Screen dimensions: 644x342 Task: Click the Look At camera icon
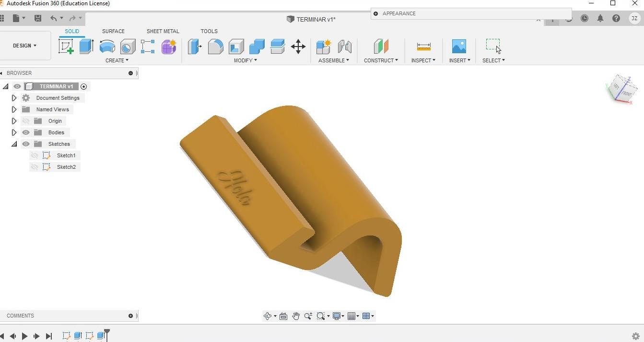(x=283, y=316)
